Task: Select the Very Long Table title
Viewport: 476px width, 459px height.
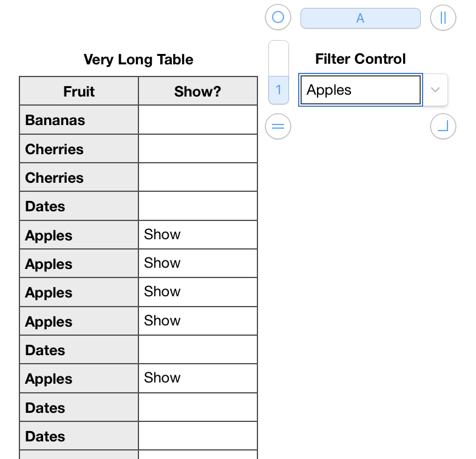Action: point(138,59)
